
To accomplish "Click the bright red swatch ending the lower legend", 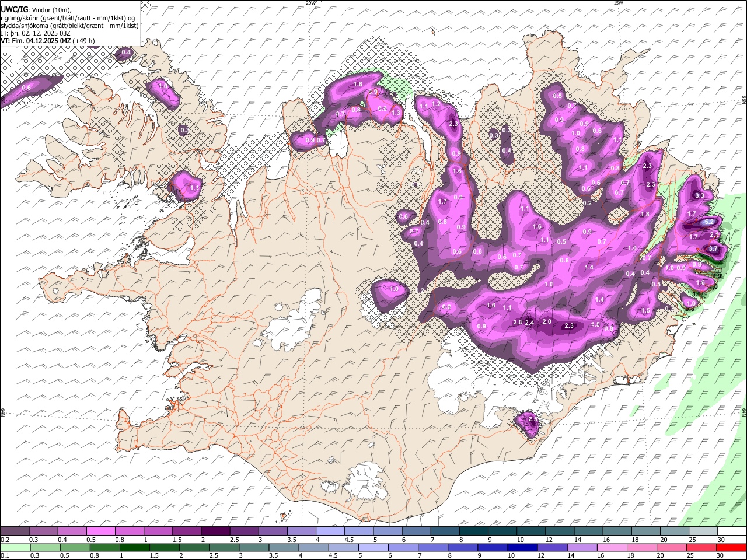I will 732,547.
